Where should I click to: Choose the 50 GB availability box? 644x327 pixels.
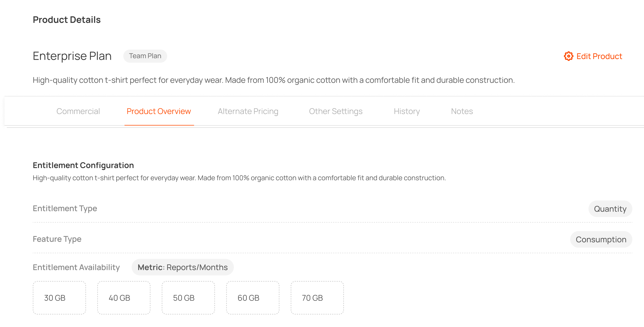coord(188,298)
